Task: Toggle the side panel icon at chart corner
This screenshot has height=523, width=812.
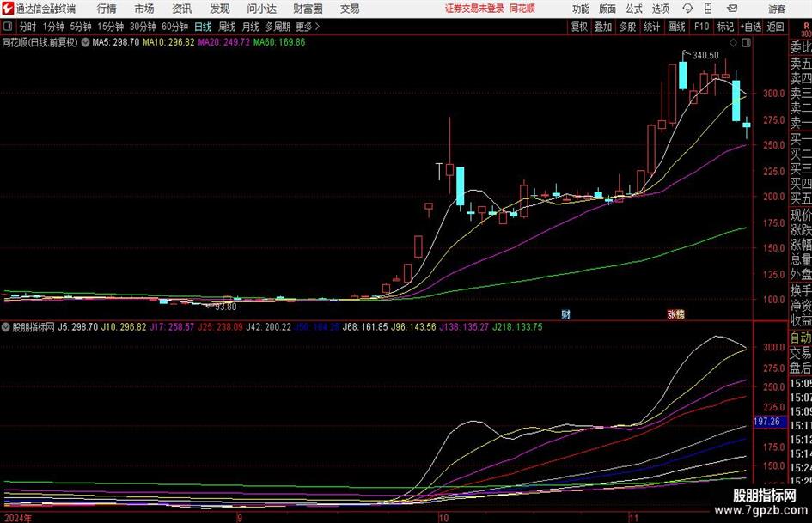Action: coord(746,43)
